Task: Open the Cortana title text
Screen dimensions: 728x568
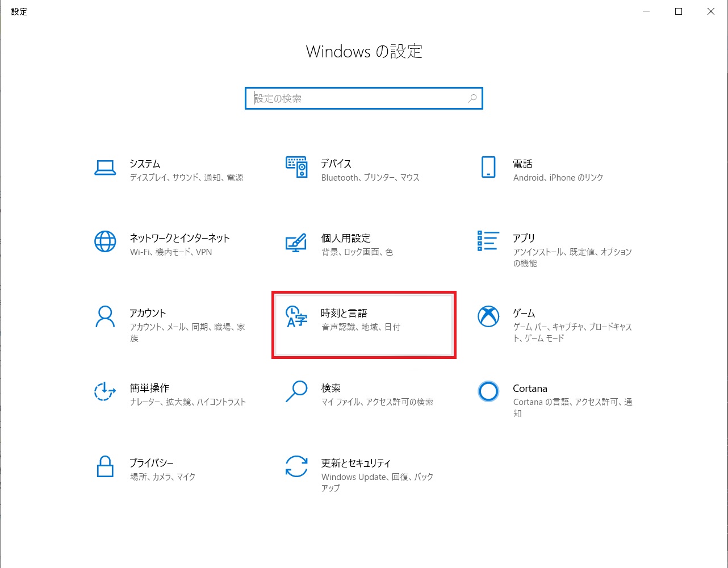Action: [530, 389]
